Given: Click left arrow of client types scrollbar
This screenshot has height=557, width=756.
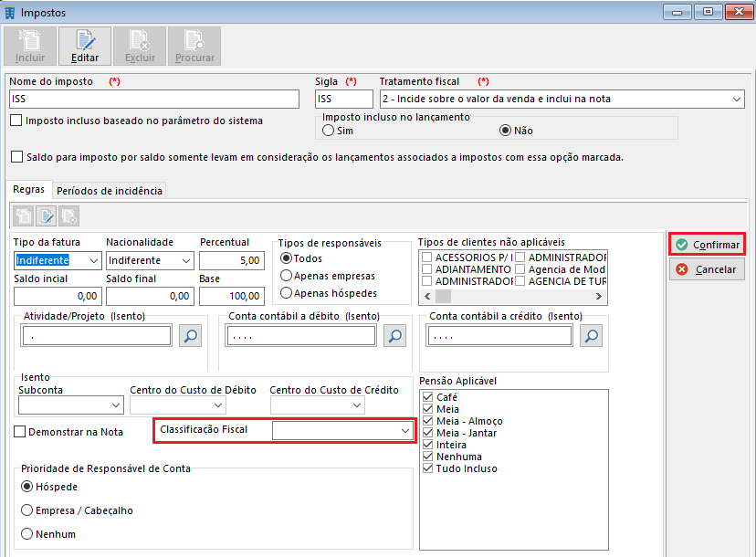Looking at the screenshot, I should click(427, 296).
